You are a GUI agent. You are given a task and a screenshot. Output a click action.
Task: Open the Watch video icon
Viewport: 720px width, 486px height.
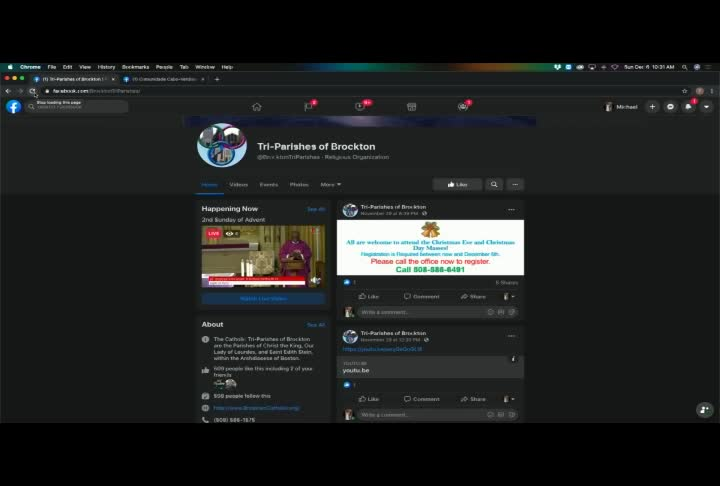point(360,107)
